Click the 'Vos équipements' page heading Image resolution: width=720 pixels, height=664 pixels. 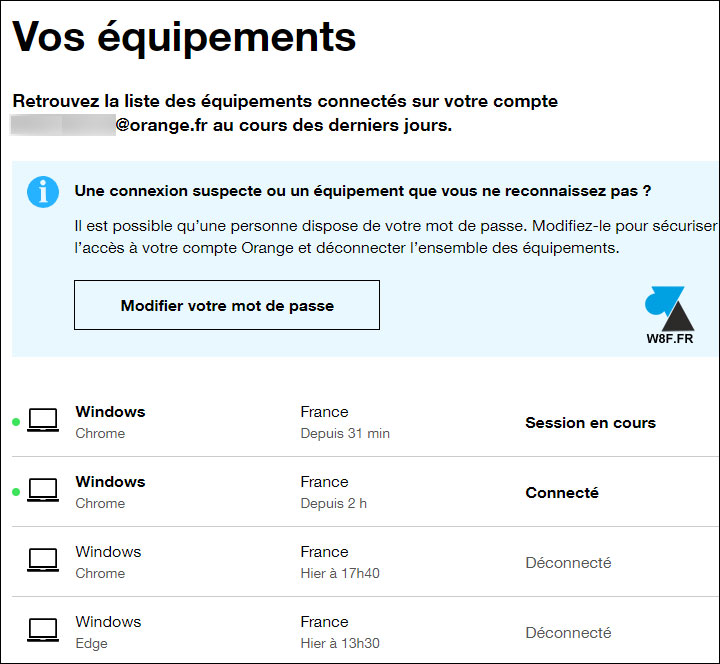184,38
